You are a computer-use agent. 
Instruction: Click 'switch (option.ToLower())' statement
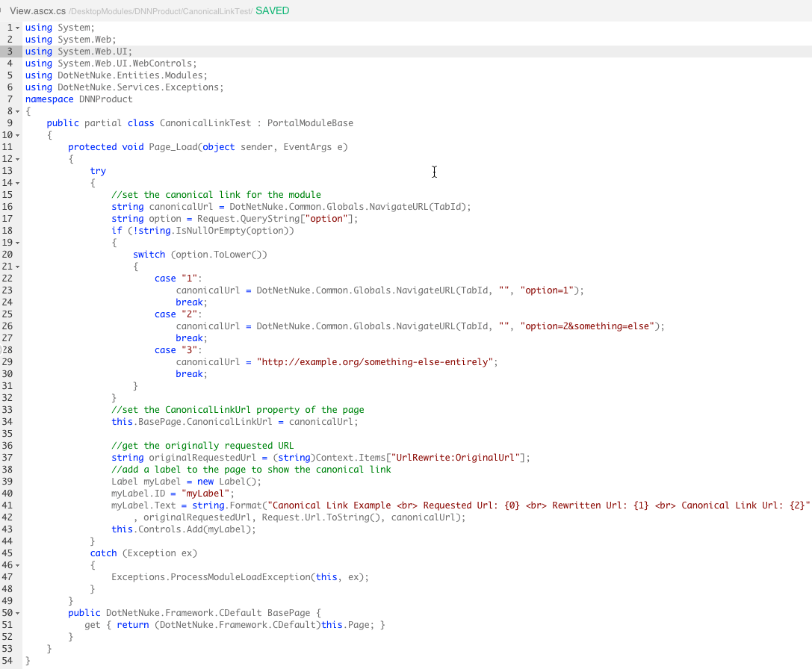[200, 255]
